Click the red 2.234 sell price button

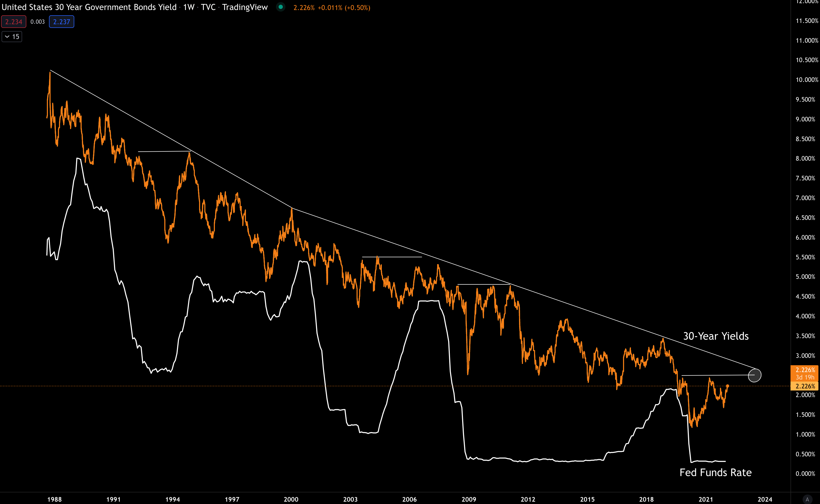tap(14, 22)
